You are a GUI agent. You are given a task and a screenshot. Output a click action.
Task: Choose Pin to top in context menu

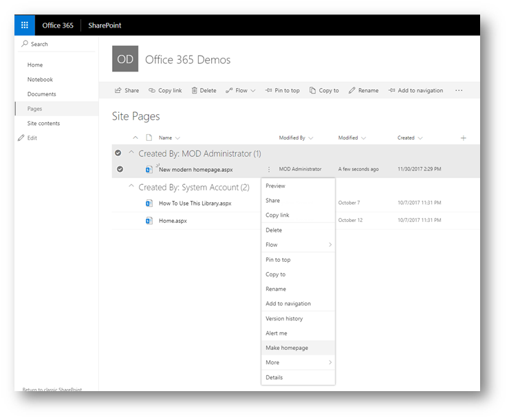[x=298, y=259]
